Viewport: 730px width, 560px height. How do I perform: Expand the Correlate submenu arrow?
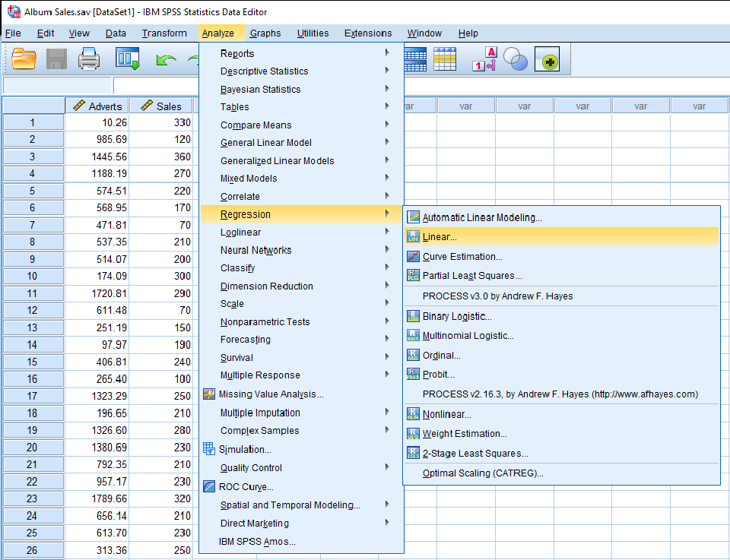[387, 196]
